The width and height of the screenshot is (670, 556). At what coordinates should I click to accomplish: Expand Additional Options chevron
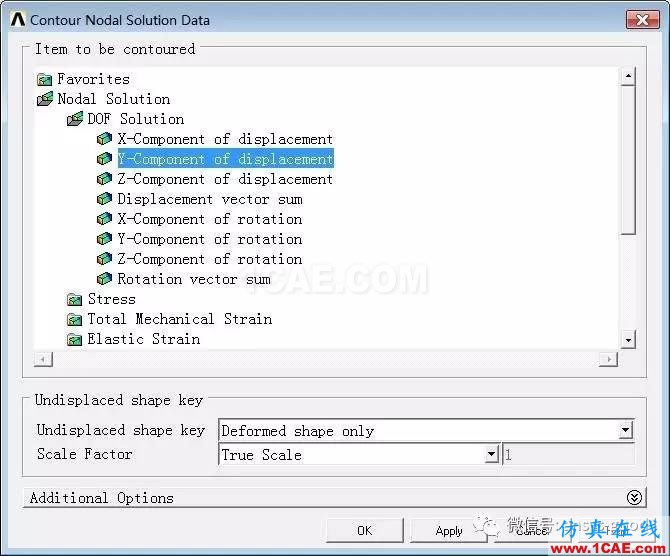pos(634,497)
